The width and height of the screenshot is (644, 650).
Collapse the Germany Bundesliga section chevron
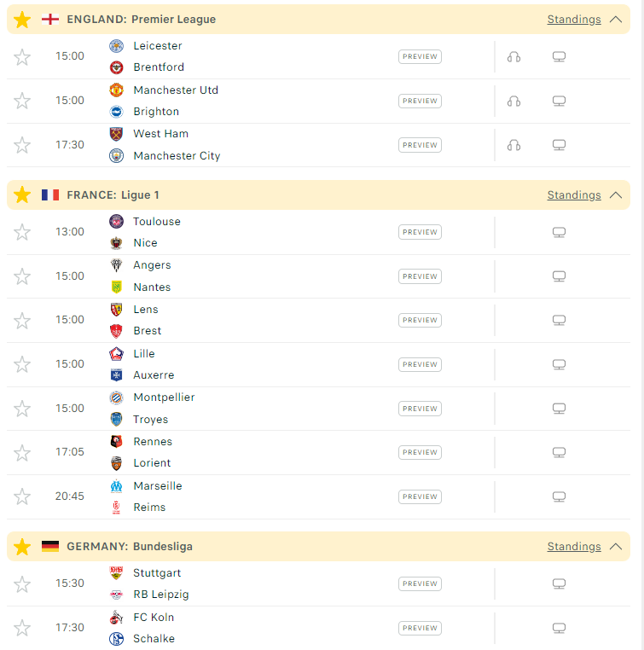pyautogui.click(x=616, y=547)
